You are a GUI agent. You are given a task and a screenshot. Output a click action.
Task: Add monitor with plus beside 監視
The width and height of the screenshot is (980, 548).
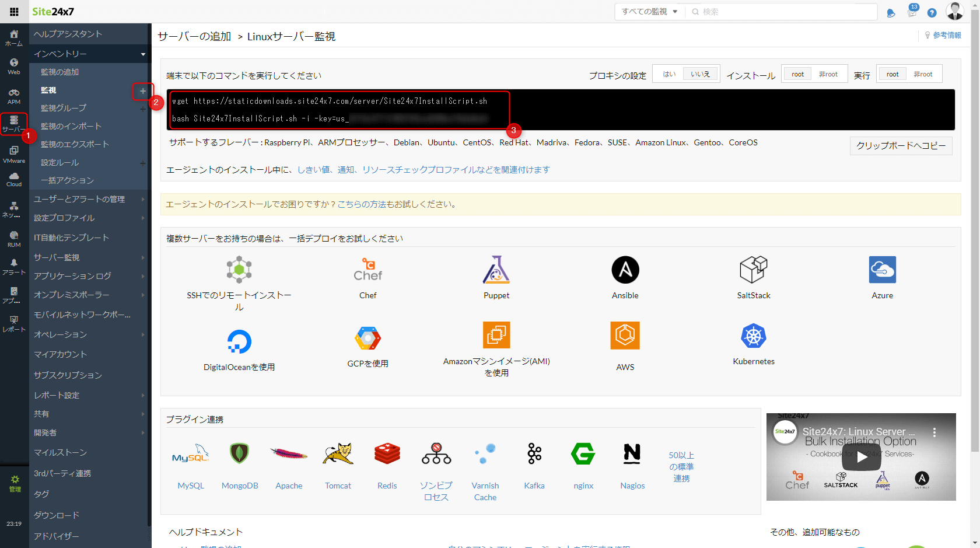pyautogui.click(x=143, y=90)
